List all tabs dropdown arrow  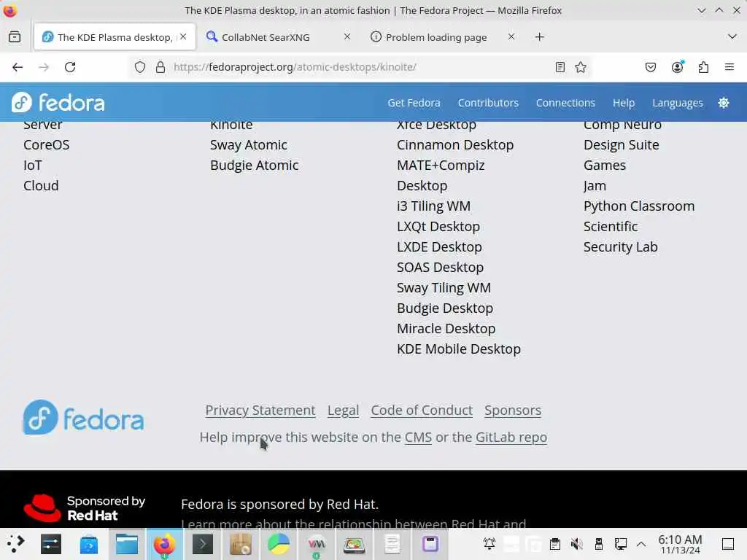click(x=732, y=36)
